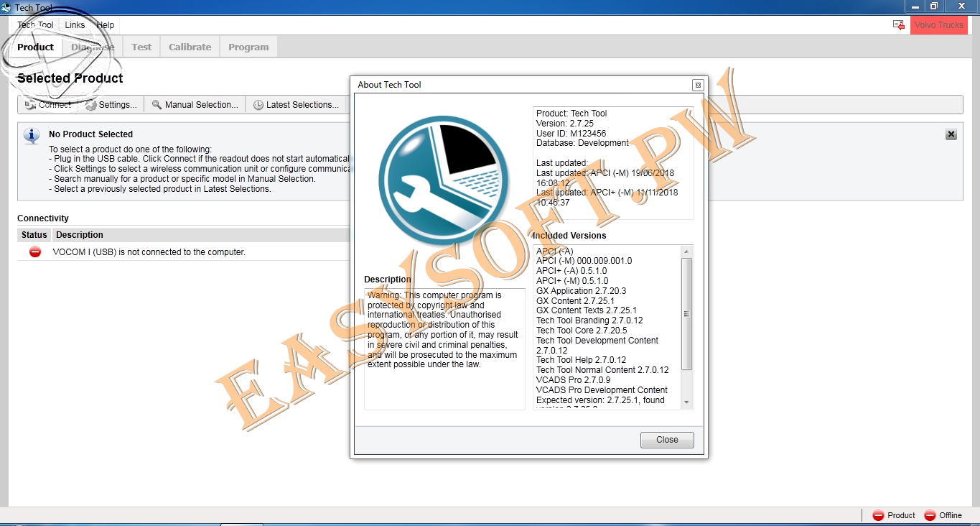This screenshot has height=526, width=980.
Task: Open the Tech Tool menu
Action: (35, 24)
